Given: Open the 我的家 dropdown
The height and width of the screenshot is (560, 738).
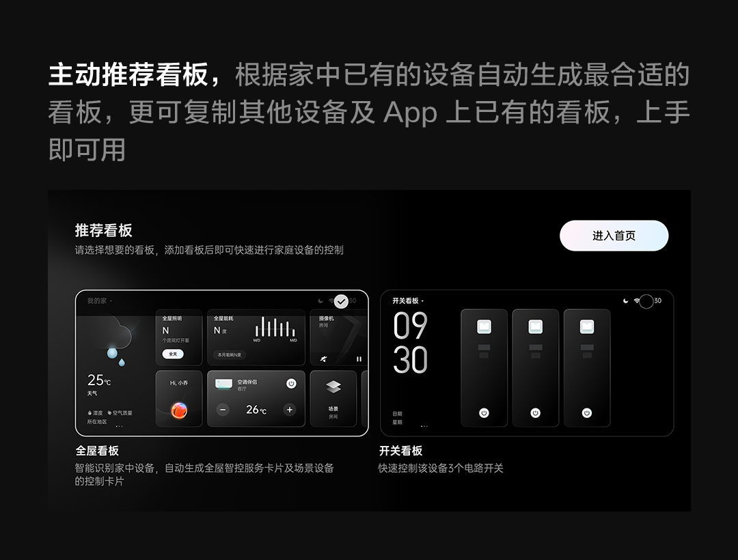Looking at the screenshot, I should (99, 301).
